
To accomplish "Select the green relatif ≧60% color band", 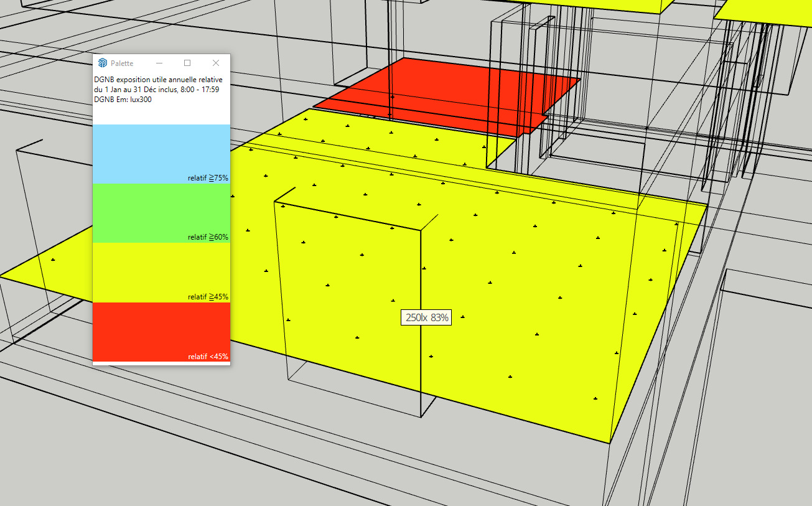I will [x=161, y=213].
